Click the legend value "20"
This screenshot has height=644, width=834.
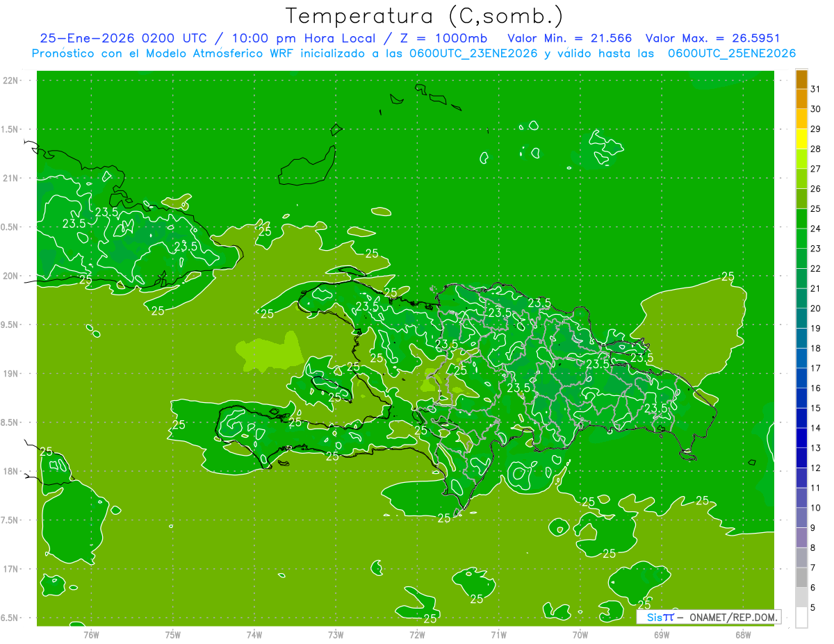click(x=815, y=308)
